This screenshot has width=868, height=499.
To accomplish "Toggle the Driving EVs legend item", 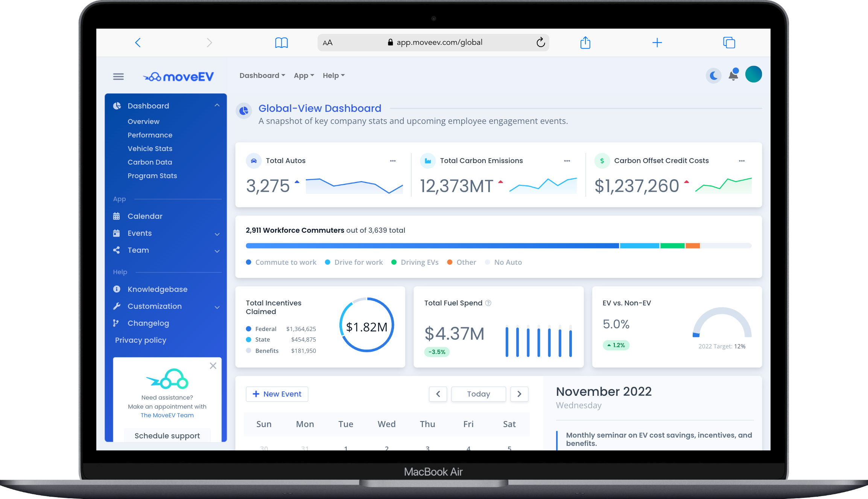I will [x=415, y=262].
